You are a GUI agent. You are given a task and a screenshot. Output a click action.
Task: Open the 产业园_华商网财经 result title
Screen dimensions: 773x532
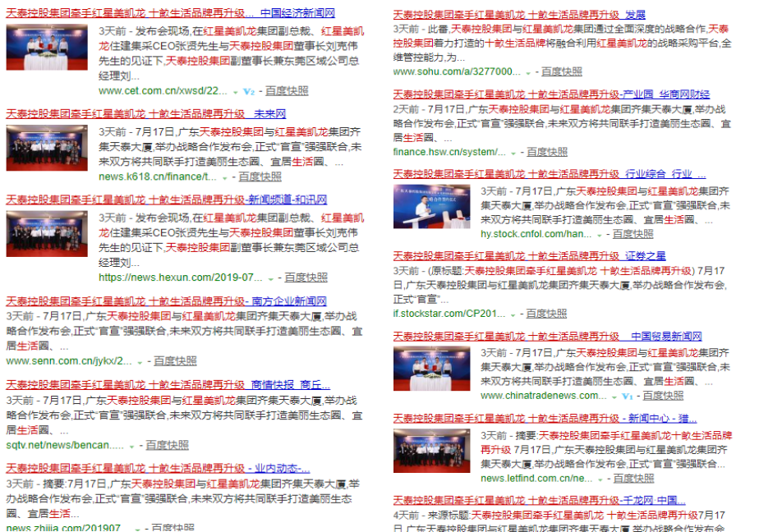(552, 94)
